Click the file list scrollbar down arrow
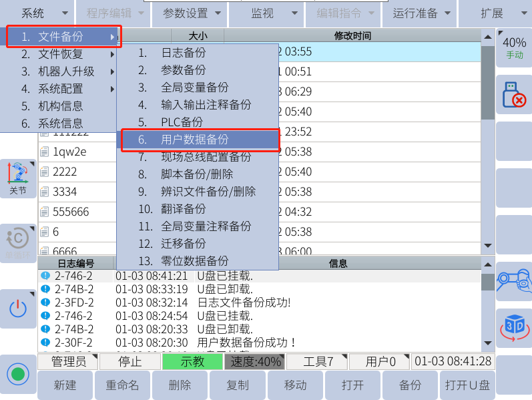 pyautogui.click(x=487, y=246)
